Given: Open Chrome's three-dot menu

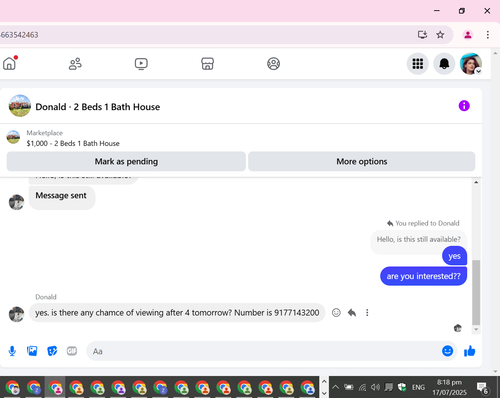Looking at the screenshot, I should click(x=487, y=35).
